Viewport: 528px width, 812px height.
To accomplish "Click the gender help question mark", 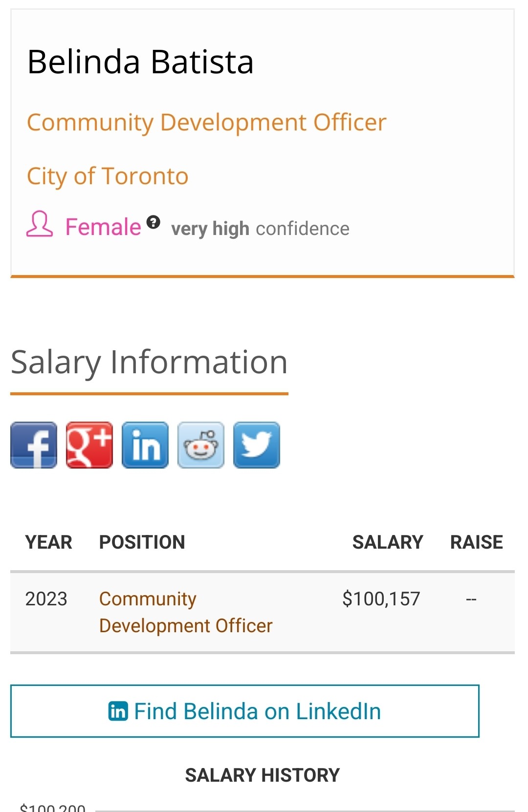I will tap(154, 222).
